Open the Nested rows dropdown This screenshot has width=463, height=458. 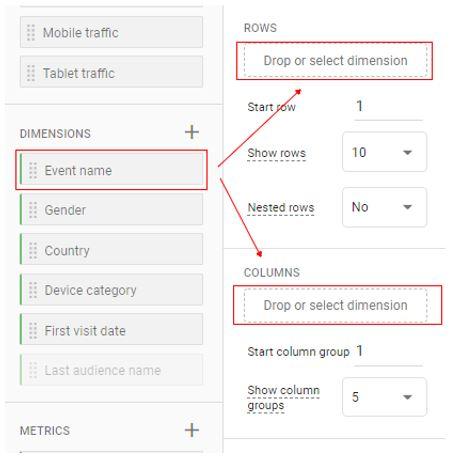384,207
